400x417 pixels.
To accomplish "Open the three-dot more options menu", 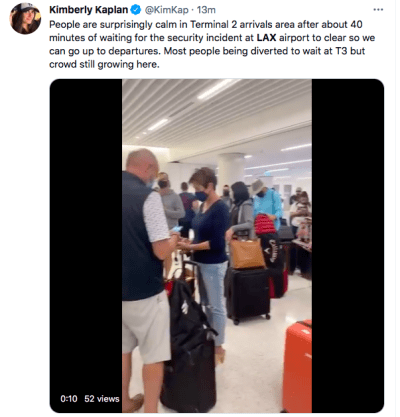I will click(x=378, y=10).
